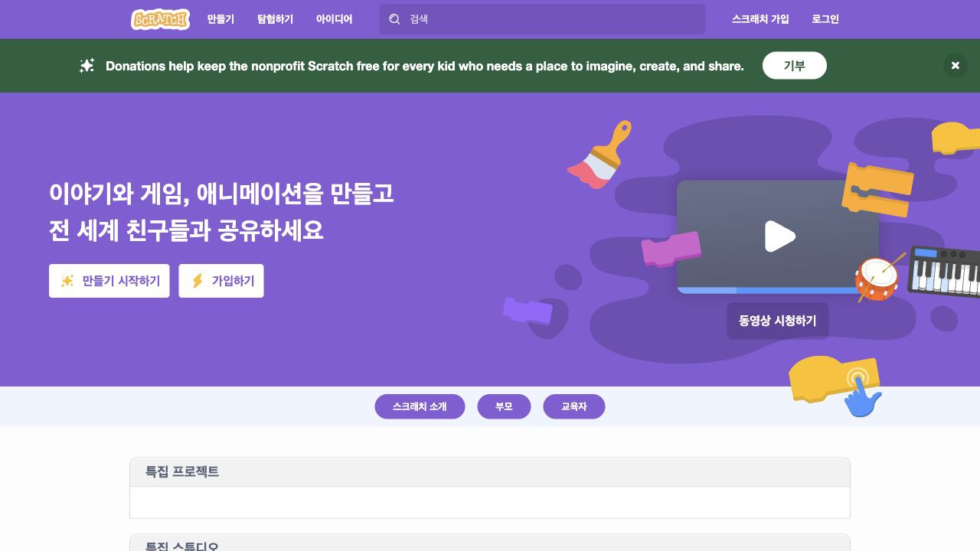
Task: Click the 가입하기 button
Action: tap(221, 281)
